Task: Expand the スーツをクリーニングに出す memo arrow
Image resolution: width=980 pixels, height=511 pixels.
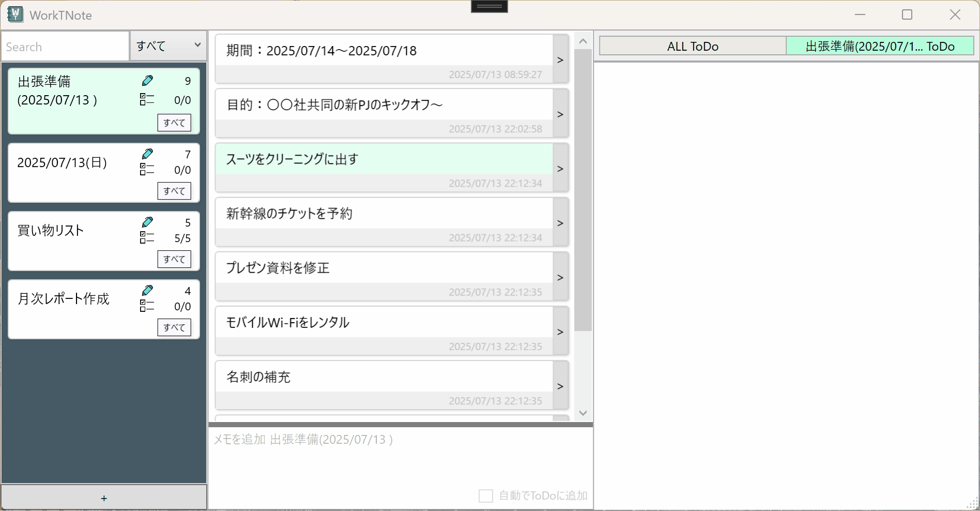Action: click(x=560, y=168)
